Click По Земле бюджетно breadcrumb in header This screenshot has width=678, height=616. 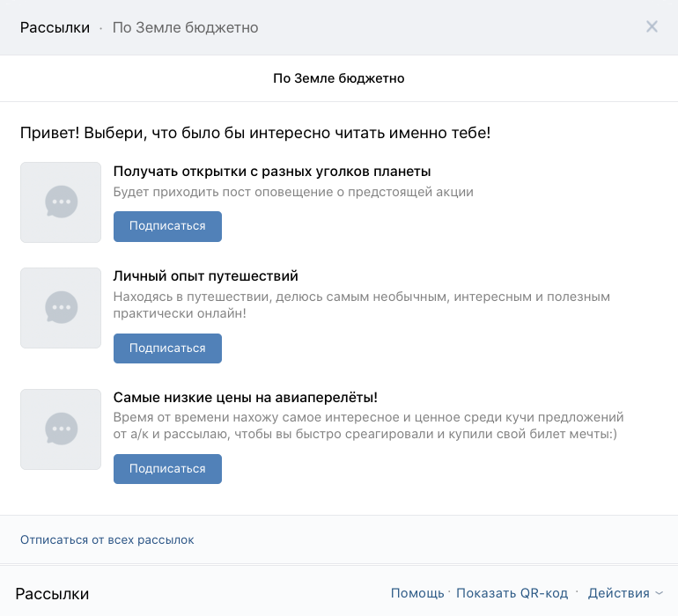point(186,27)
